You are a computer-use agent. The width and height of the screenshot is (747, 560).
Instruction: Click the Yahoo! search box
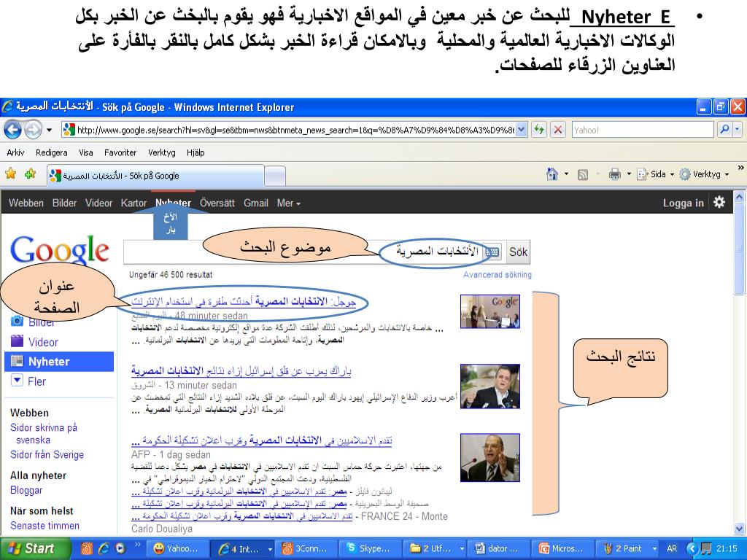tap(643, 130)
